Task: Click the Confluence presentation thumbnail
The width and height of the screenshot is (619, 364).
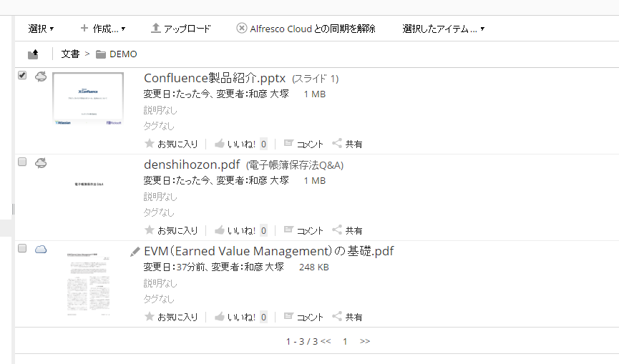Action: click(x=88, y=99)
